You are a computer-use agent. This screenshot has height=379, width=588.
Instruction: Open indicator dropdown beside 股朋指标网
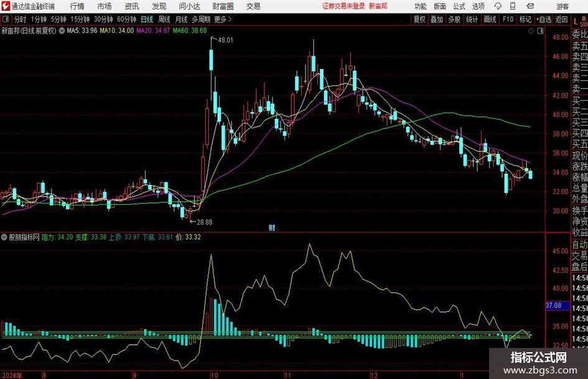tap(4, 237)
